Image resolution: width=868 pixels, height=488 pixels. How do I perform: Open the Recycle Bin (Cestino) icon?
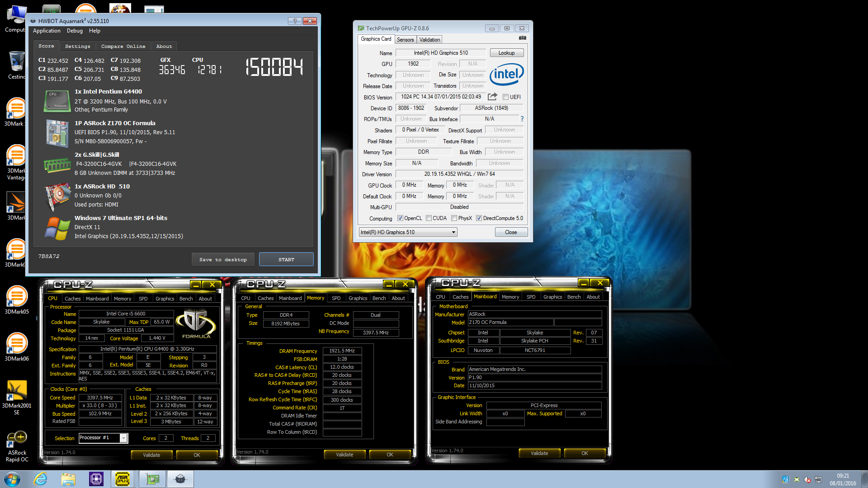(16, 65)
